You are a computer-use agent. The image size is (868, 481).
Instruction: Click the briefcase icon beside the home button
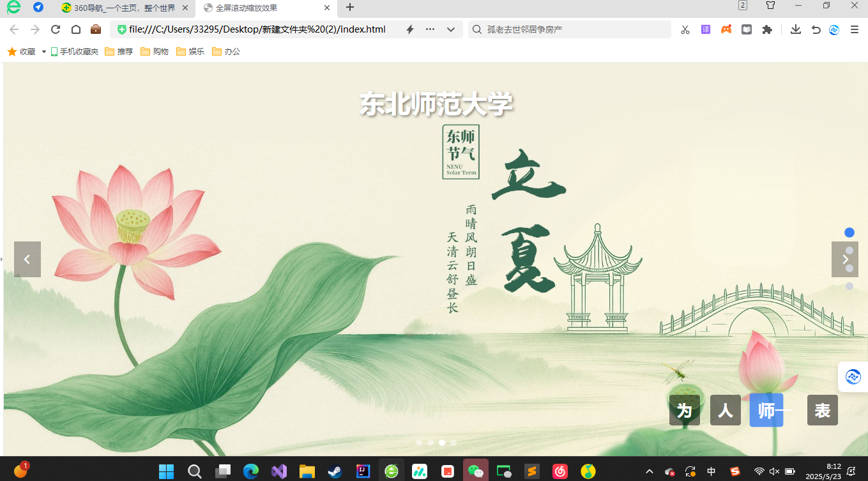coord(96,29)
